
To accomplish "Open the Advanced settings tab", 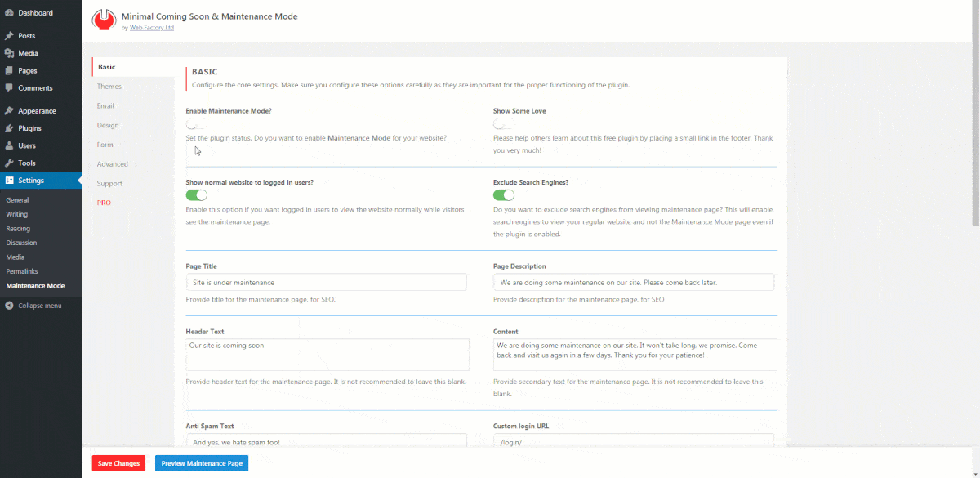I will click(110, 163).
